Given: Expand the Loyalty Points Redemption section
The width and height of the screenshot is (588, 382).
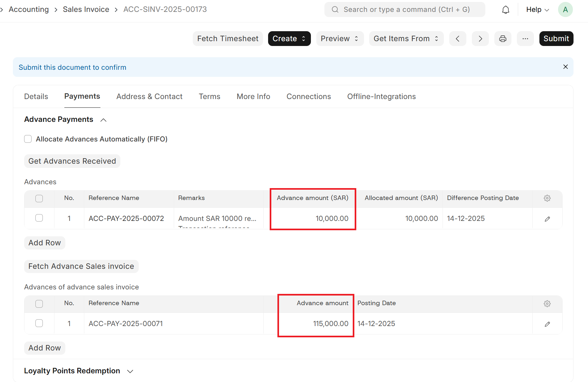Looking at the screenshot, I should [130, 371].
